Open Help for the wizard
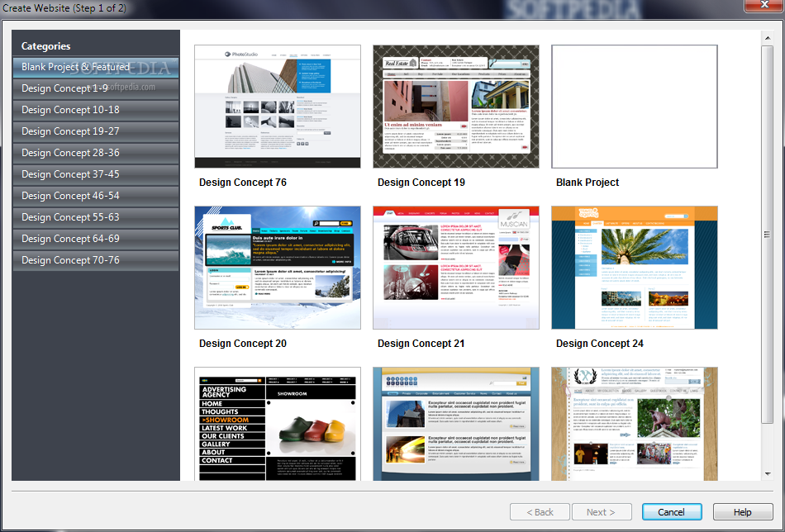The image size is (785, 532). click(743, 512)
